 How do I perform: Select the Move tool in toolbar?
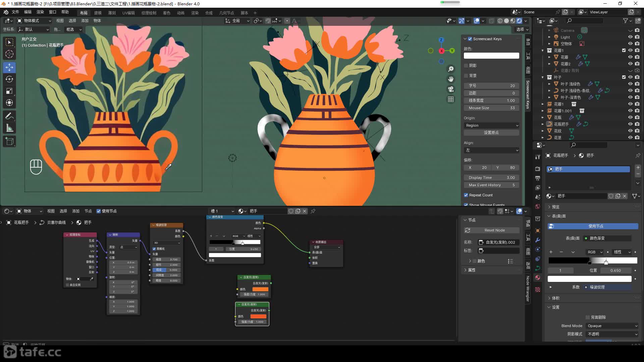pyautogui.click(x=10, y=66)
